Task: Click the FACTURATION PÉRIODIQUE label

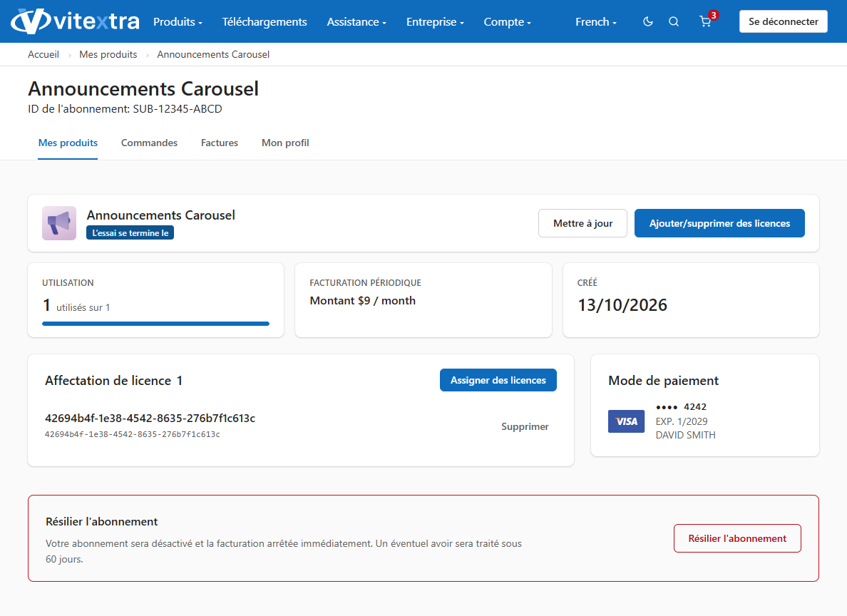Action: click(x=365, y=282)
